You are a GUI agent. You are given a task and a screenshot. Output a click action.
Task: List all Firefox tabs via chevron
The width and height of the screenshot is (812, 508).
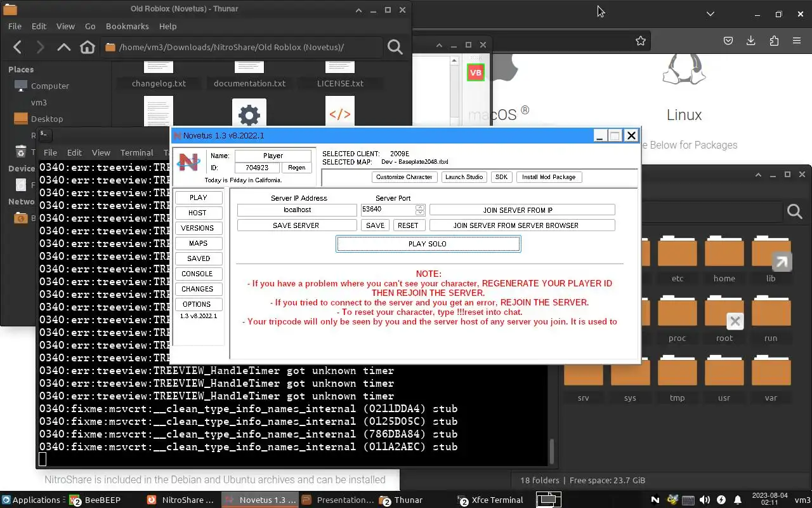pos(710,14)
